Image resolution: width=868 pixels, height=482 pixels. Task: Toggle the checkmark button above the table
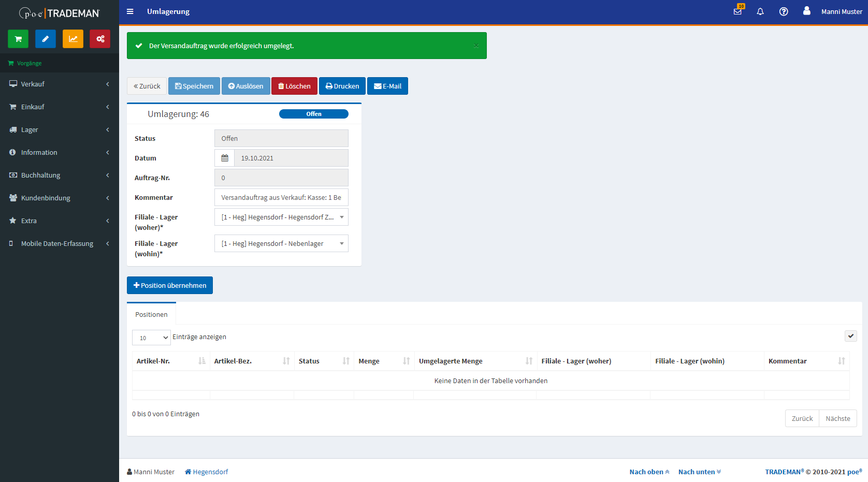pyautogui.click(x=850, y=336)
